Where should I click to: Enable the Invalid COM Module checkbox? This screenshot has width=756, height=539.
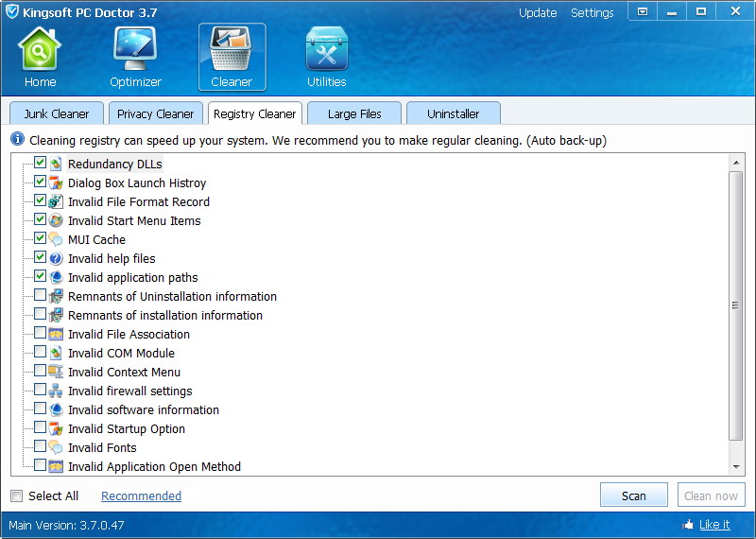point(40,351)
